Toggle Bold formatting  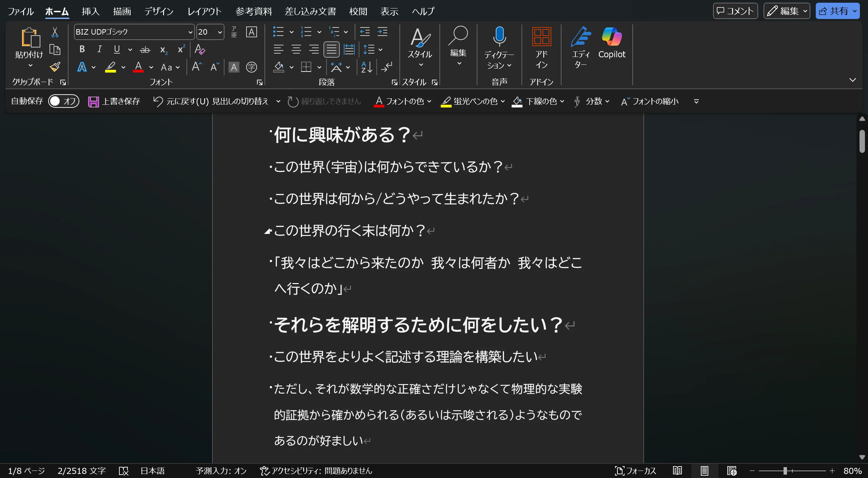click(x=82, y=49)
